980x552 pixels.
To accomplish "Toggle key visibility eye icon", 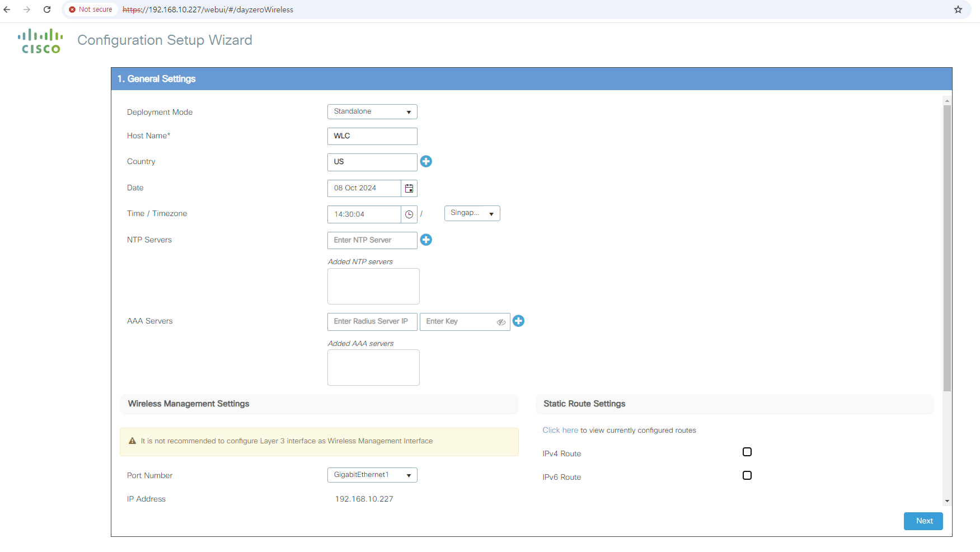I will [x=501, y=322].
